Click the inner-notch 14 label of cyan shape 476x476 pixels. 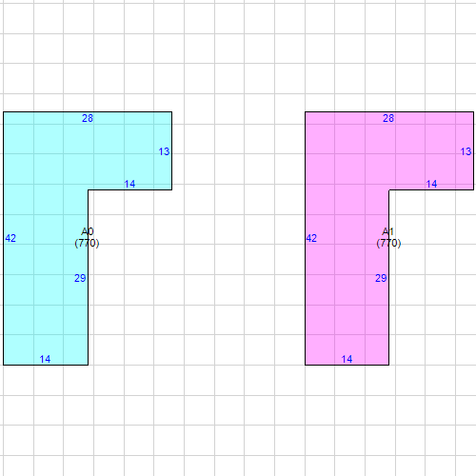129,184
